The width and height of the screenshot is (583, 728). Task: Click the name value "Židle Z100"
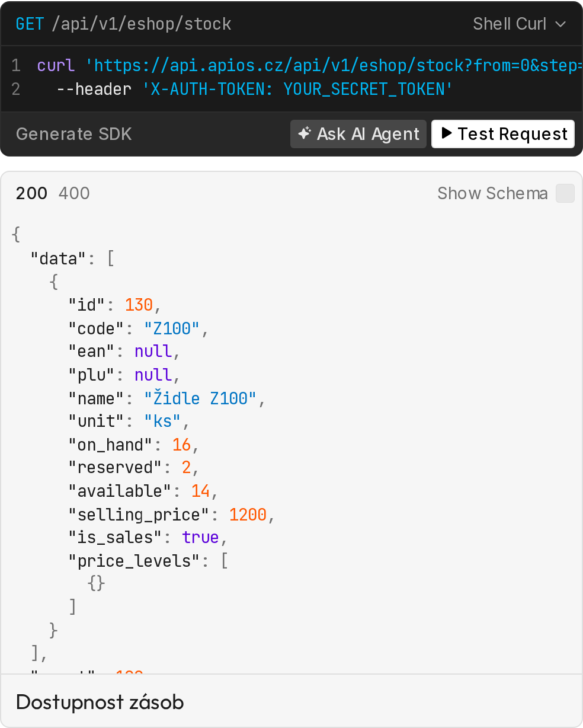point(200,398)
